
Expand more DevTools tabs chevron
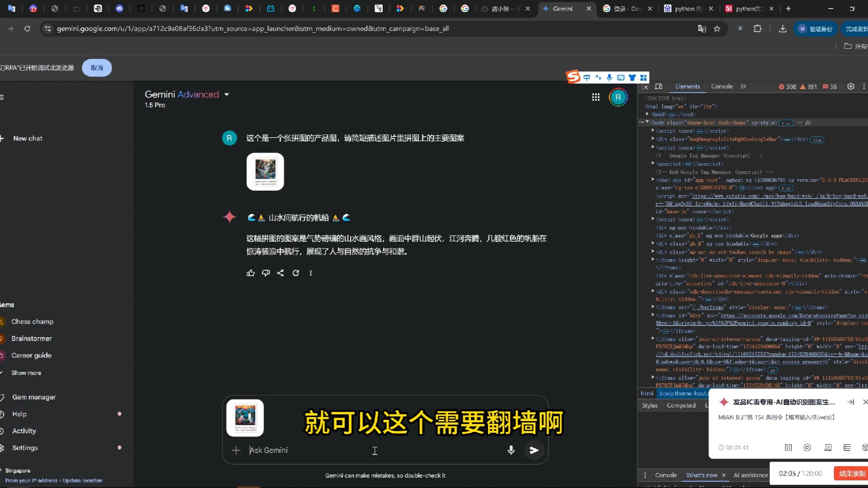tap(743, 86)
